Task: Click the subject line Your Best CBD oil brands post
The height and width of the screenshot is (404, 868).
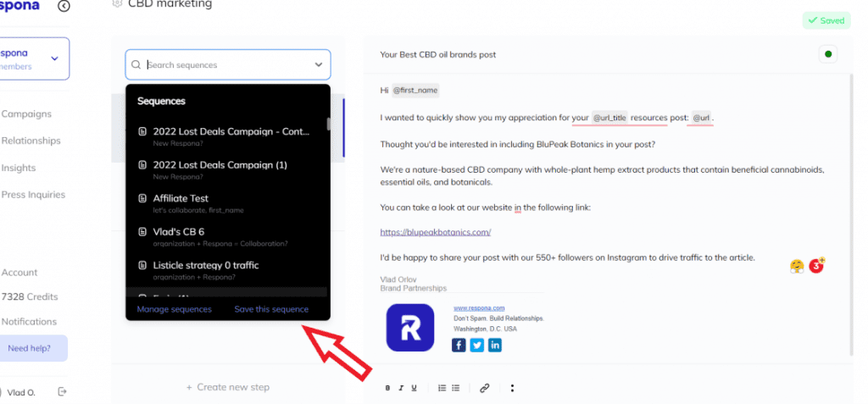Action: tap(438, 55)
